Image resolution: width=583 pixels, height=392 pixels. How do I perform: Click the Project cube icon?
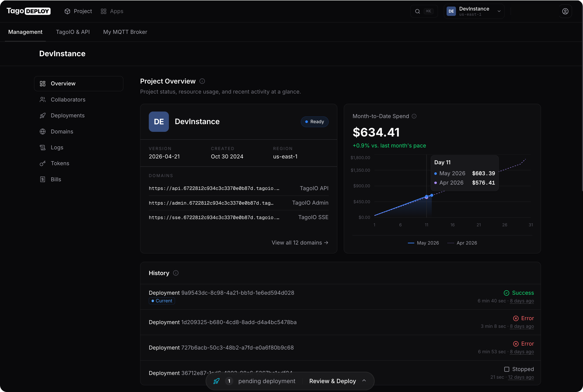click(x=67, y=11)
